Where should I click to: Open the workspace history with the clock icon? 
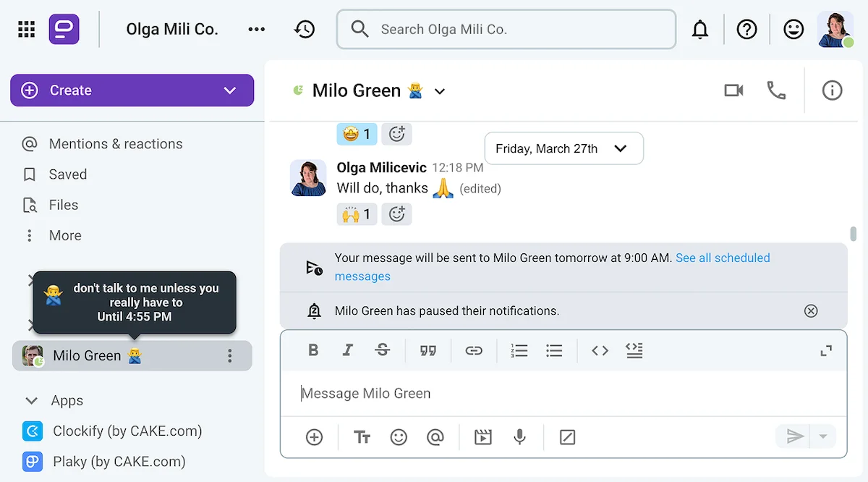pyautogui.click(x=305, y=29)
